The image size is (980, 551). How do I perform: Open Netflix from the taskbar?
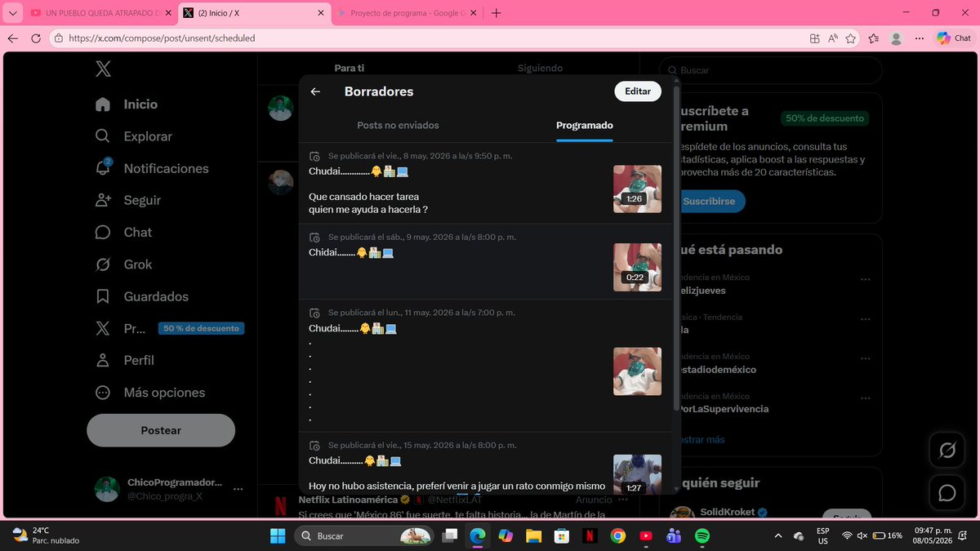(x=589, y=536)
